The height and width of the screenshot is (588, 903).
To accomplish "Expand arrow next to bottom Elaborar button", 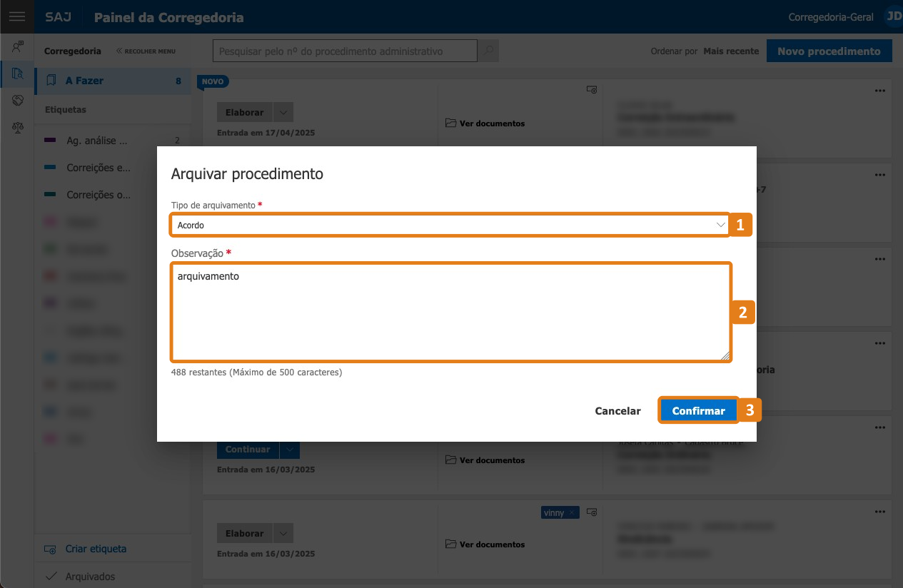I will [x=283, y=534].
